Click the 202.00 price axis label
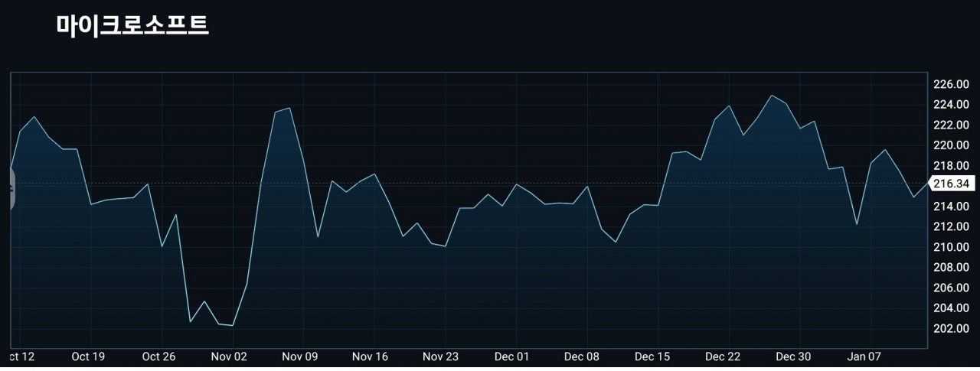This screenshot has height=371, width=980. click(x=952, y=329)
